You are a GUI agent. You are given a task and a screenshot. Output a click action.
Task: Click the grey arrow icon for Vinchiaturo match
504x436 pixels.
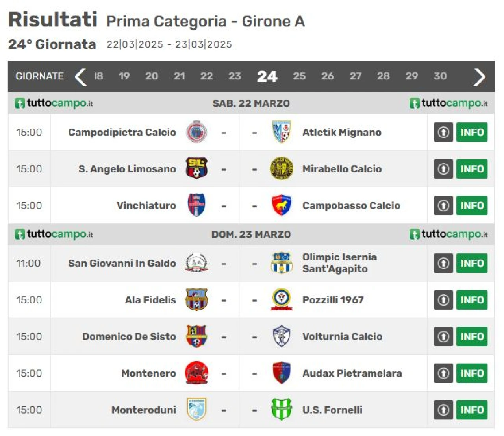(x=443, y=206)
